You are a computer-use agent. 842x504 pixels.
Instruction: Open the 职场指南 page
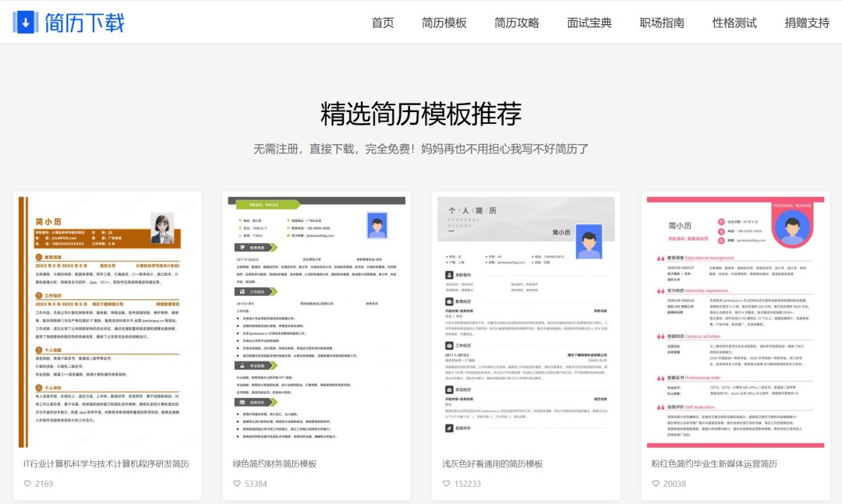click(x=660, y=23)
